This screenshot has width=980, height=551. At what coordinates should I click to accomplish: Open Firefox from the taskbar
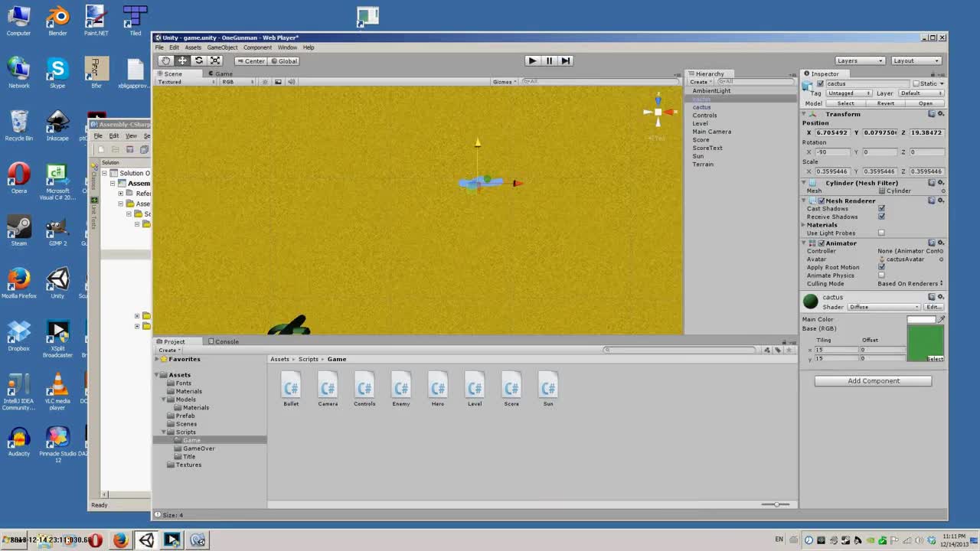pyautogui.click(x=120, y=540)
